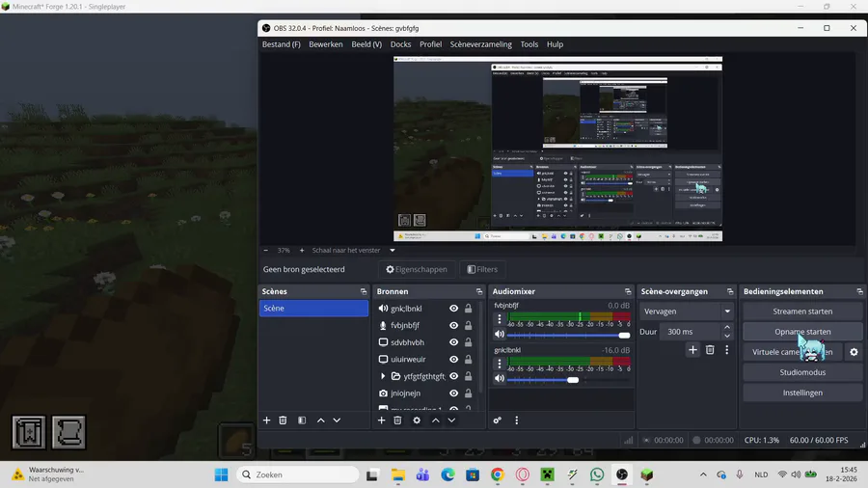The height and width of the screenshot is (488, 868).
Task: Open Instellingen
Action: (802, 393)
